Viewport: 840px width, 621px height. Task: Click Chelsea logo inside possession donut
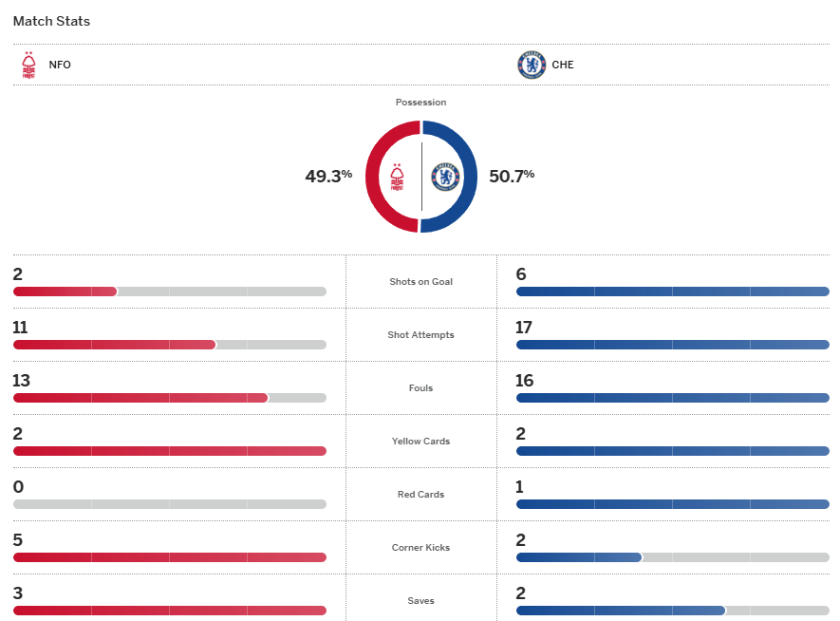click(445, 177)
